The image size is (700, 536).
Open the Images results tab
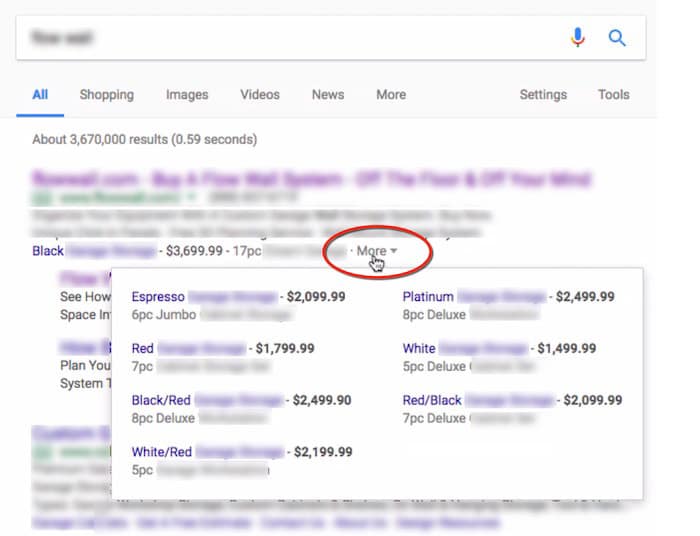[x=187, y=95]
